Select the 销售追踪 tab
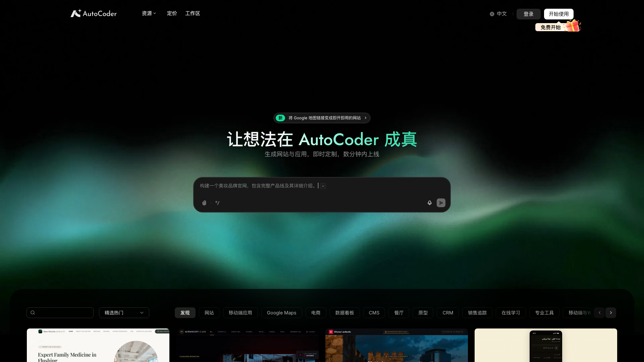Image resolution: width=644 pixels, height=362 pixels. pyautogui.click(x=477, y=313)
